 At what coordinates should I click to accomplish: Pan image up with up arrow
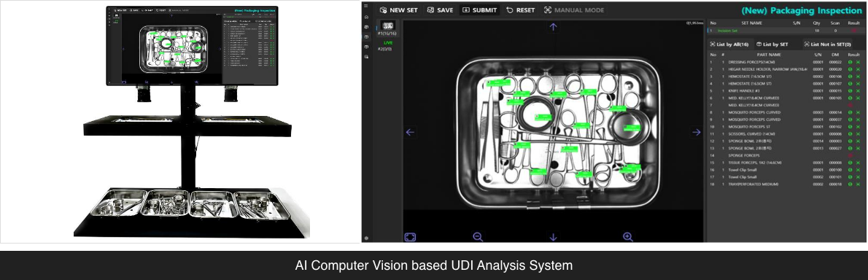(x=553, y=26)
